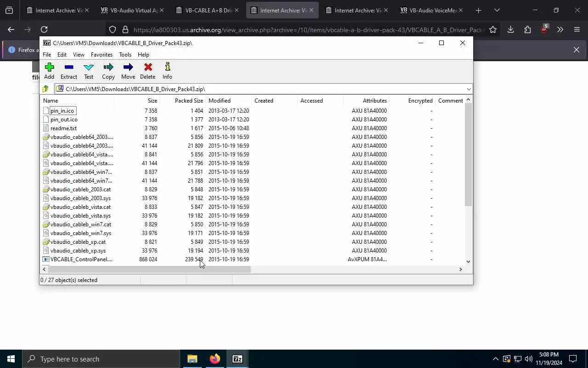
Task: Bookmark this page star icon
Action: point(493,29)
